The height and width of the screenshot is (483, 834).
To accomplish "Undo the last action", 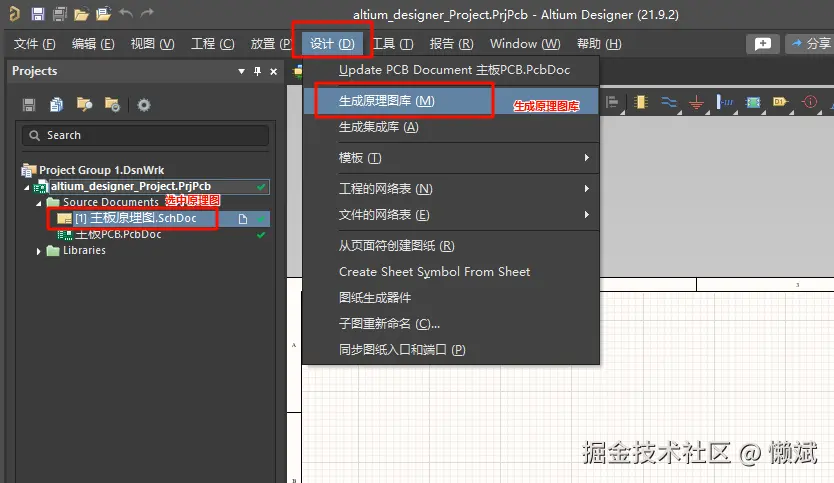I will point(126,13).
